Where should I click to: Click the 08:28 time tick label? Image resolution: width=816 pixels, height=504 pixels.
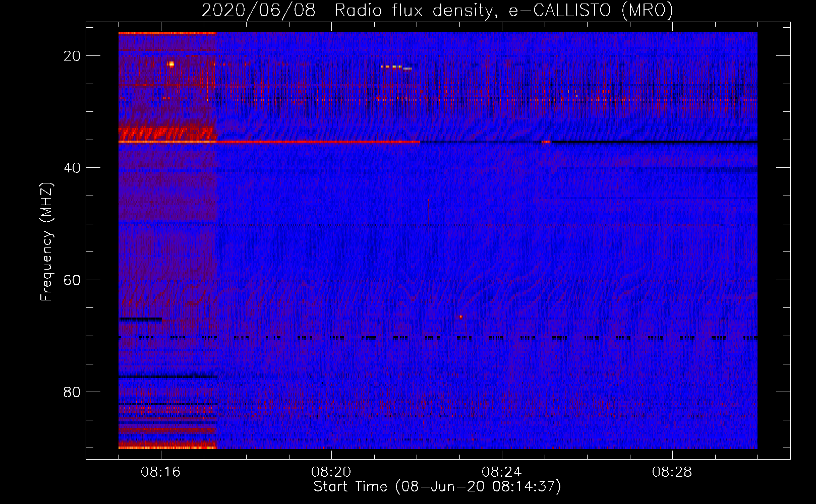[672, 472]
